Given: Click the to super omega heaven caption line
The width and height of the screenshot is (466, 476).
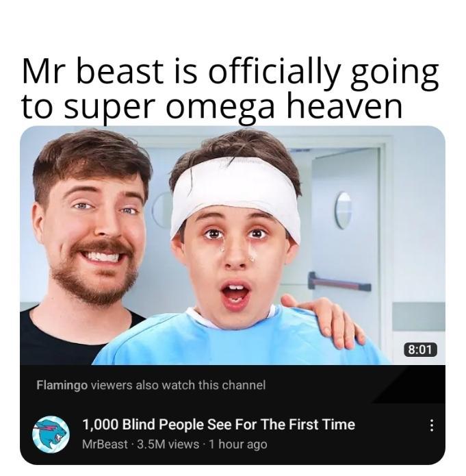Looking at the screenshot, I should 212,107.
